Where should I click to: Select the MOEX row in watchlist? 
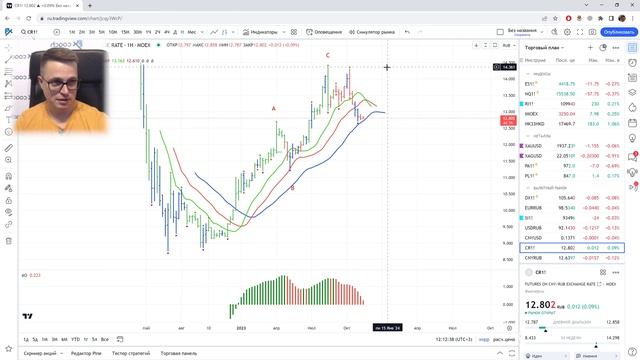click(x=572, y=114)
